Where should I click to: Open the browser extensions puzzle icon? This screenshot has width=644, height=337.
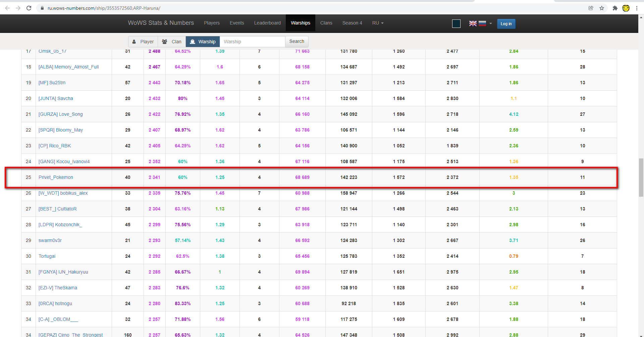click(615, 8)
